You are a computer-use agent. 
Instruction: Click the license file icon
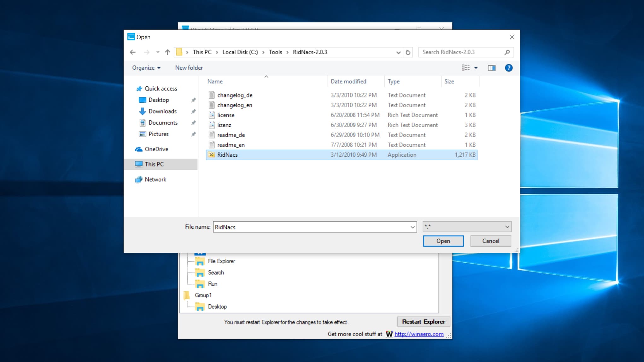point(212,115)
